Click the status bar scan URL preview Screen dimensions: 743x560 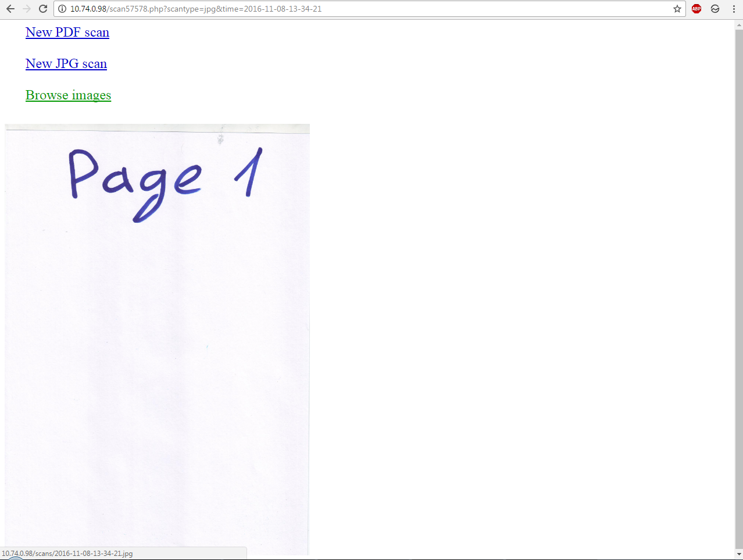(x=67, y=554)
